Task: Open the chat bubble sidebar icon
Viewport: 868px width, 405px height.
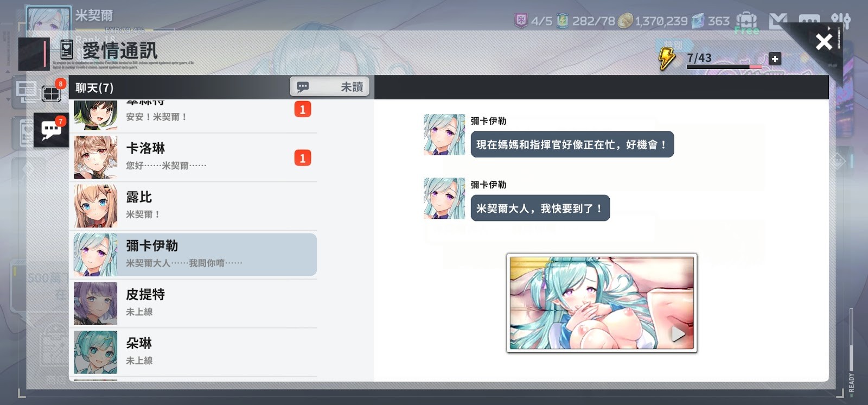Action: click(x=51, y=130)
